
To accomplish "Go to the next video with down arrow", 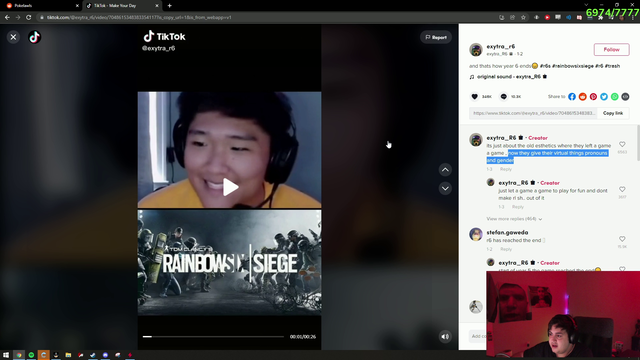I will coord(445,189).
